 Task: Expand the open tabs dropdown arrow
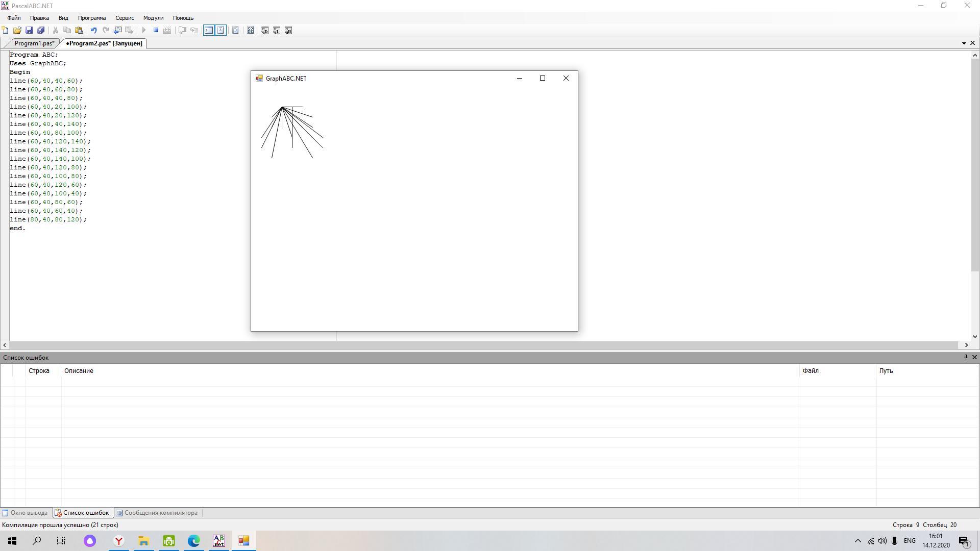tap(964, 43)
